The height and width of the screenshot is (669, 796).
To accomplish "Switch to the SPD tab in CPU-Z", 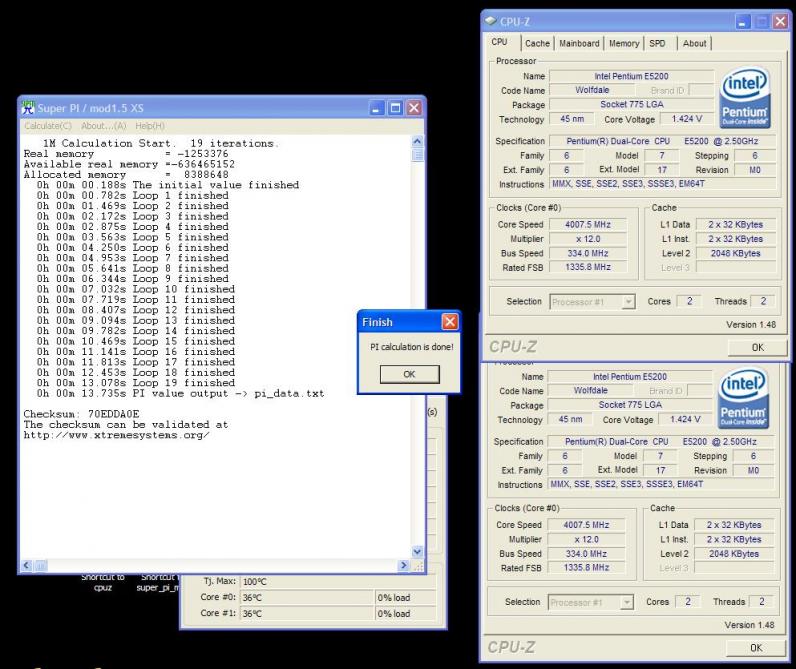I will 657,44.
